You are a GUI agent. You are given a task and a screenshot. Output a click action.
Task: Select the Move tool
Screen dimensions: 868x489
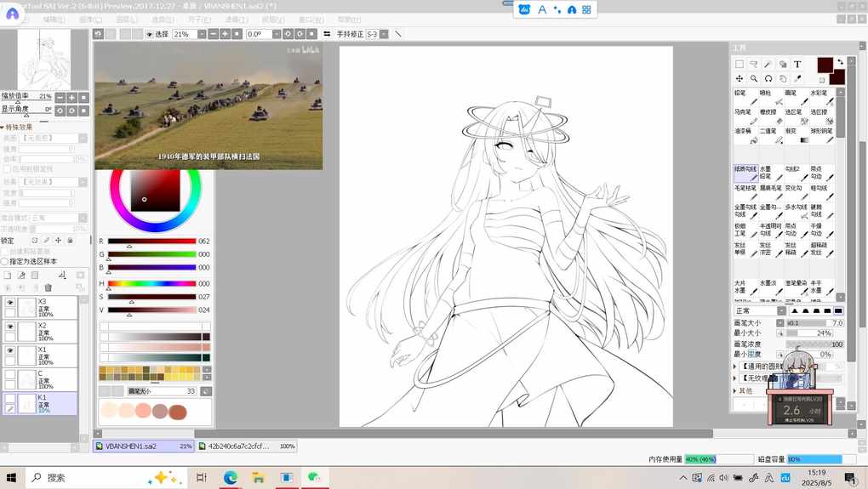coord(739,78)
